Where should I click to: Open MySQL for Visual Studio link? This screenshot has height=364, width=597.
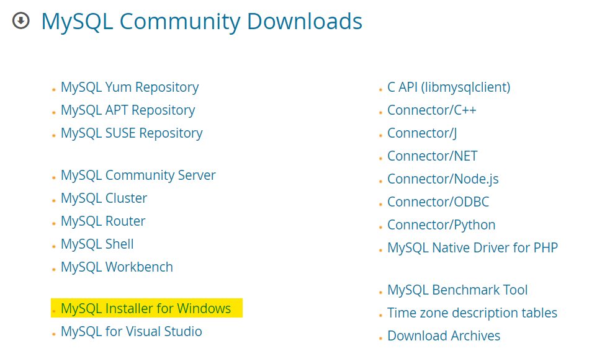pyautogui.click(x=132, y=331)
